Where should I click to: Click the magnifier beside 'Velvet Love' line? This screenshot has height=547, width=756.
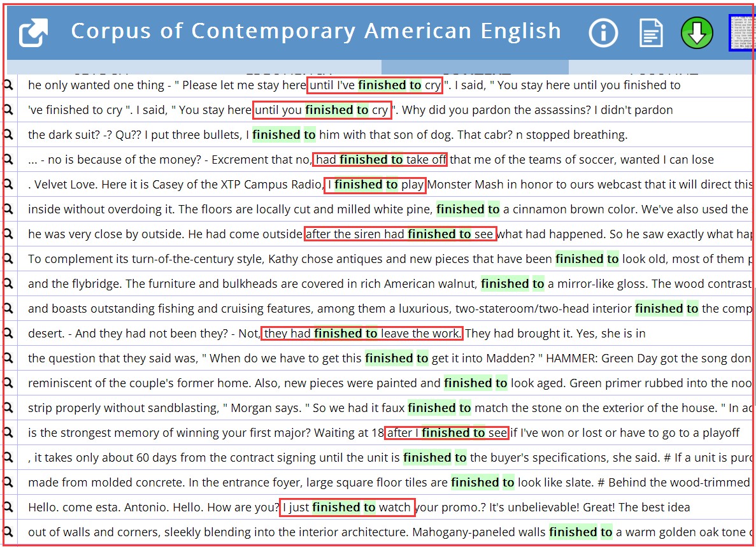click(8, 184)
